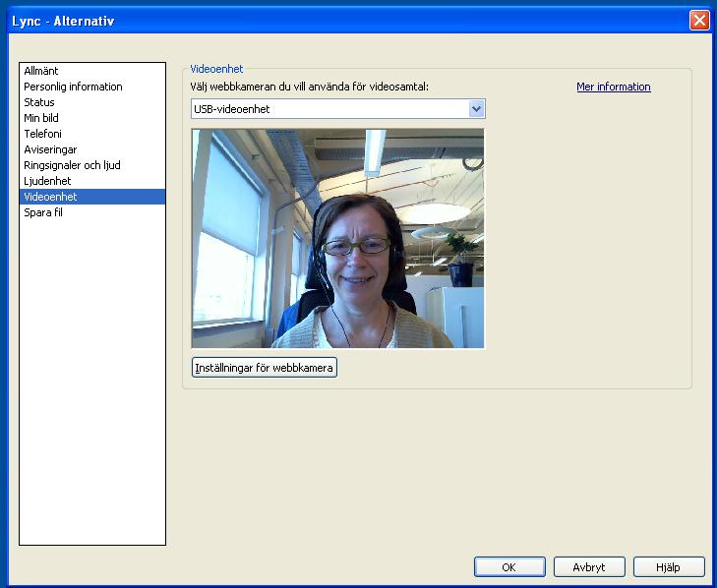Viewport: 717px width, 588px height.
Task: Cancel changes with the Avbryt button
Action: pyautogui.click(x=589, y=567)
